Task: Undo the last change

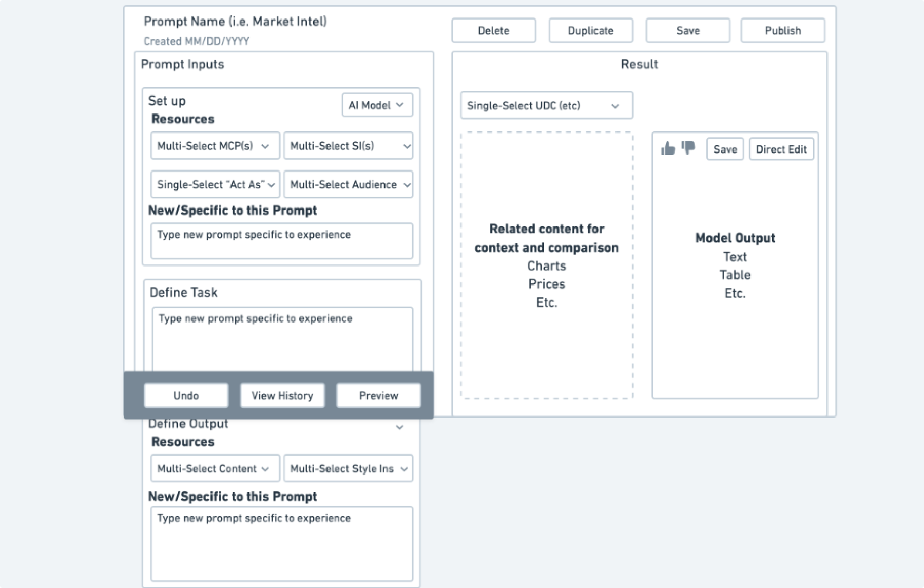Action: coord(186,395)
